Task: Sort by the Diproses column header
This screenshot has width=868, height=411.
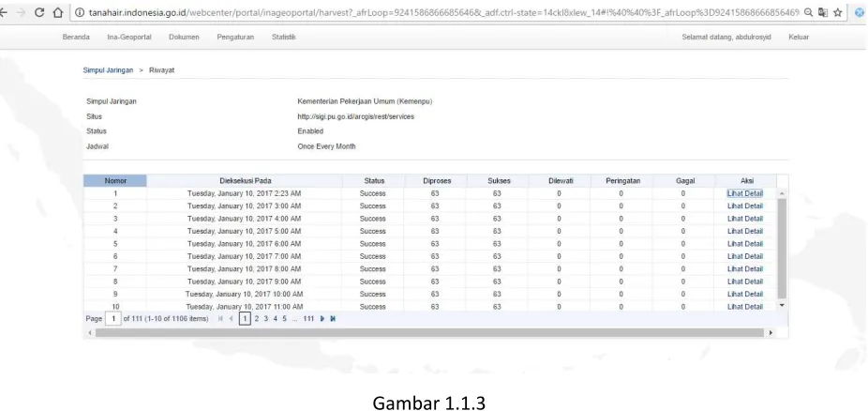Action: tap(436, 180)
